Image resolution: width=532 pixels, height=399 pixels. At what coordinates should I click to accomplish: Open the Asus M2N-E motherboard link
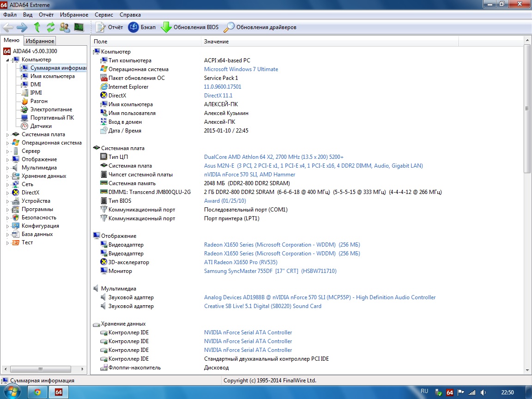click(x=314, y=166)
